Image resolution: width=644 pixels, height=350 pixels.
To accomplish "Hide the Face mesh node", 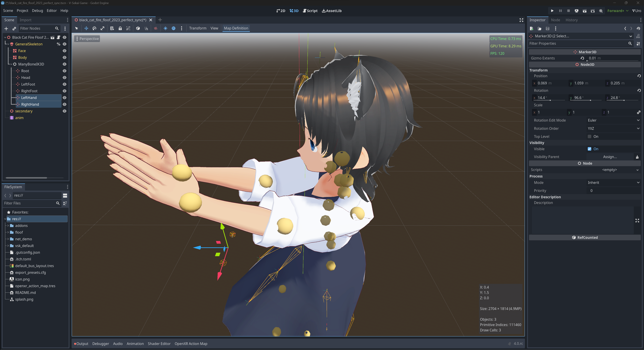I will (65, 51).
